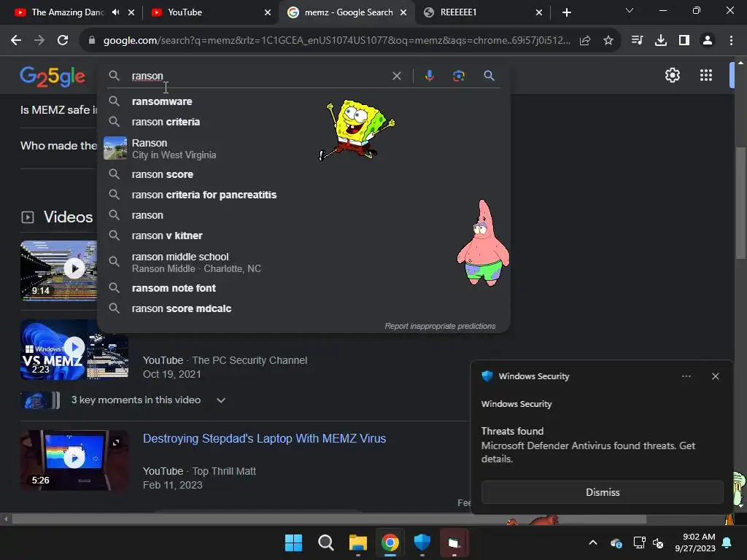Search by image with Lens icon
747x560 pixels.
[458, 76]
